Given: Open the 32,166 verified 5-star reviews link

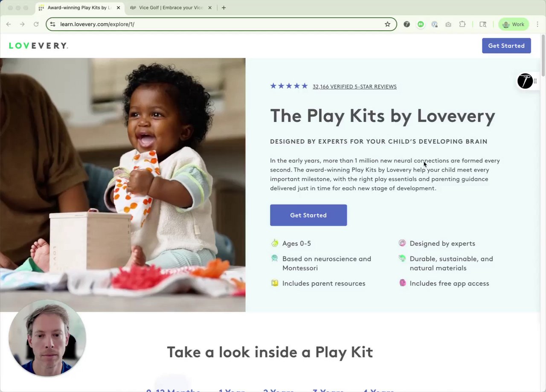Looking at the screenshot, I should pyautogui.click(x=354, y=87).
